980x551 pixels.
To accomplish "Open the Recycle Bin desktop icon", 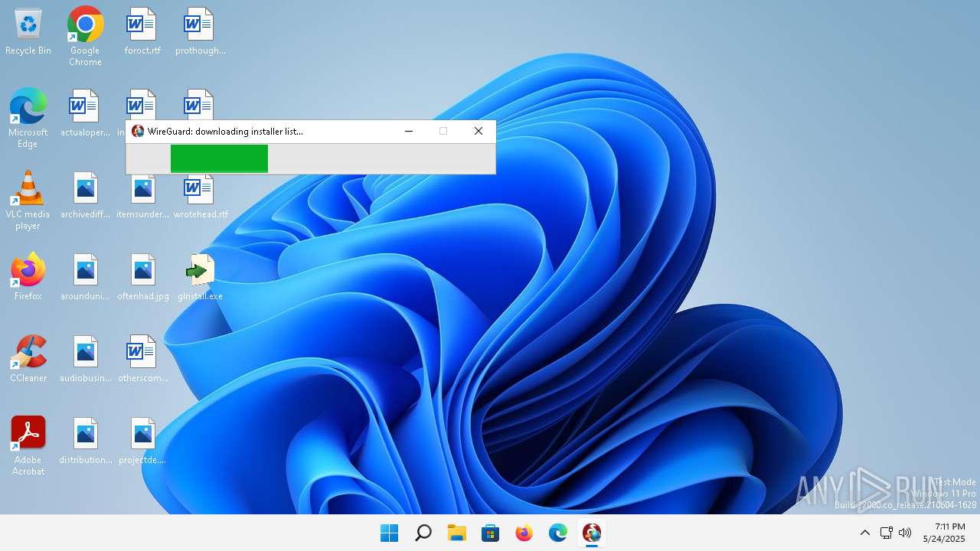I will coord(28,32).
